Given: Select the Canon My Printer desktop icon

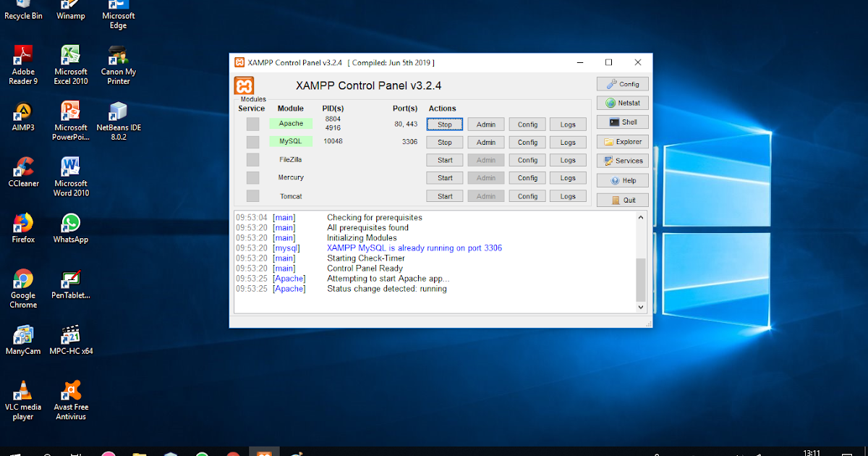Looking at the screenshot, I should pos(119,65).
